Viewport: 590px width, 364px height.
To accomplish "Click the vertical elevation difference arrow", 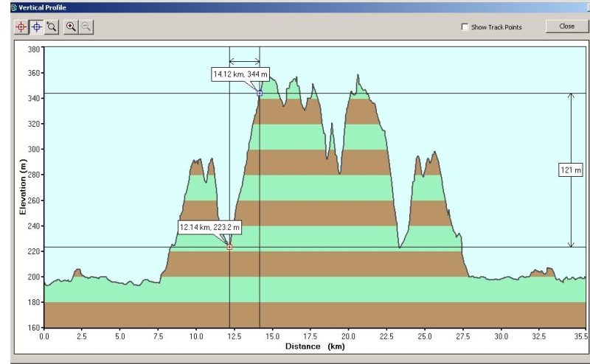I will tap(571, 133).
